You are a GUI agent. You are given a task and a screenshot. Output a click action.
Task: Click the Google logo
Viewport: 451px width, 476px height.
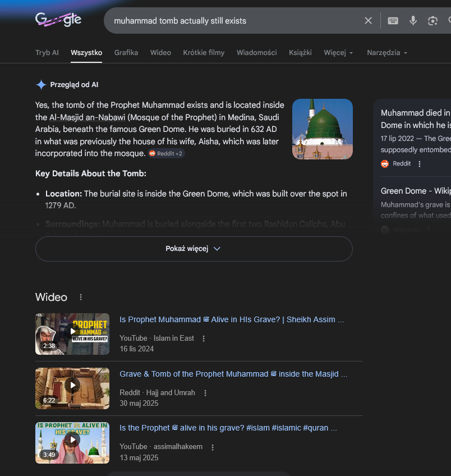(x=58, y=20)
